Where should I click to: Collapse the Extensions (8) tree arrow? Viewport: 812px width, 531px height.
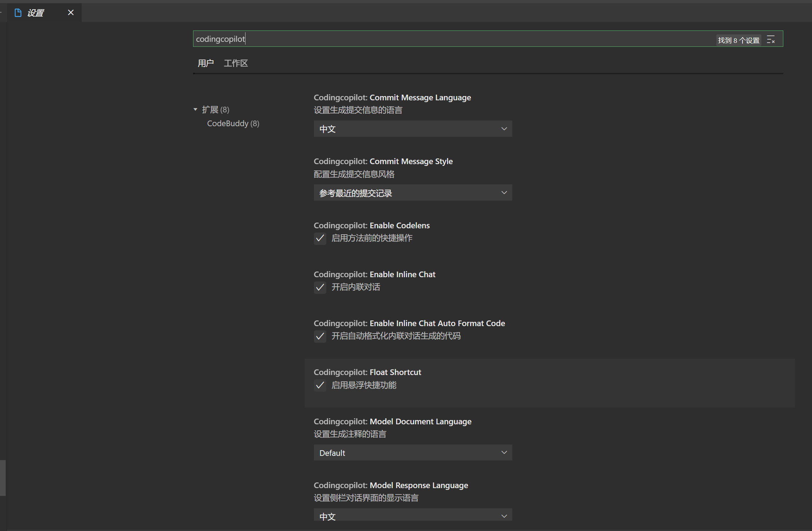point(195,110)
